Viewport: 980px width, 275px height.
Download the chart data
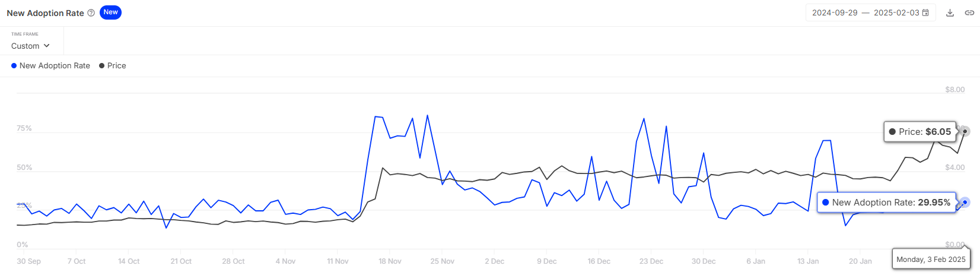(950, 13)
